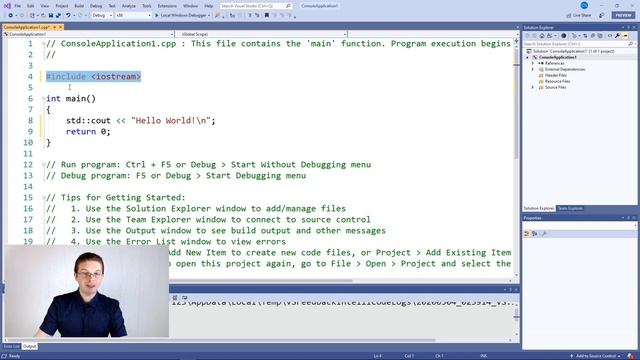Open the Build menu

[79, 6]
